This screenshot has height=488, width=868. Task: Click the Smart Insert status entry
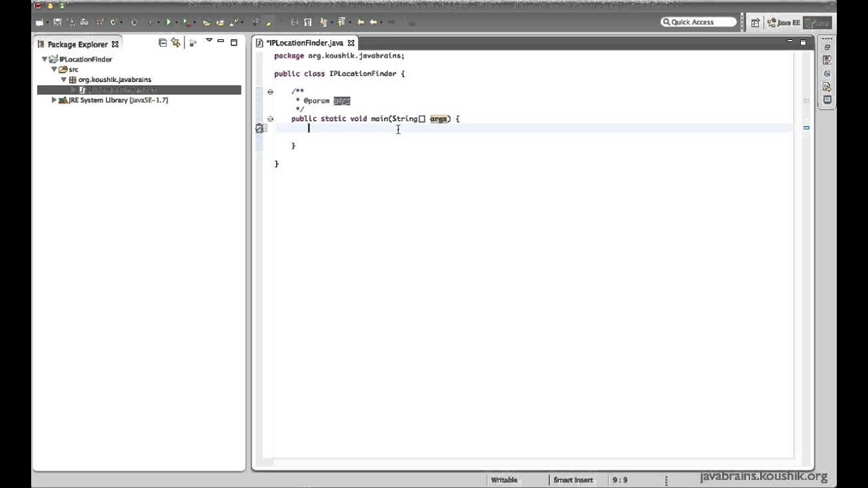click(573, 480)
